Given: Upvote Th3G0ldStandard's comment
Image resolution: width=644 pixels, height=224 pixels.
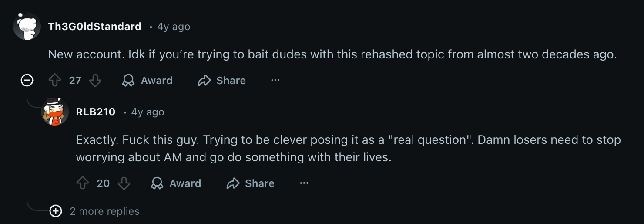Looking at the screenshot, I should pyautogui.click(x=54, y=81).
